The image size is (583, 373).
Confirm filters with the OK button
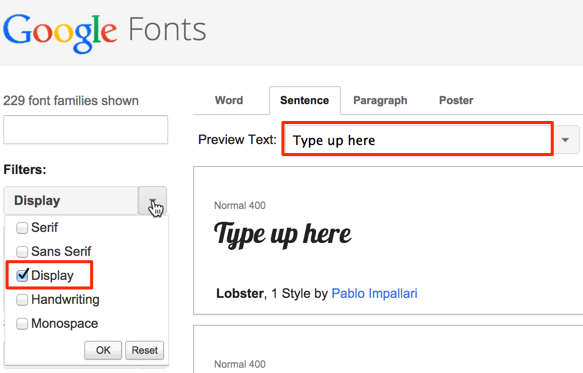pos(103,350)
